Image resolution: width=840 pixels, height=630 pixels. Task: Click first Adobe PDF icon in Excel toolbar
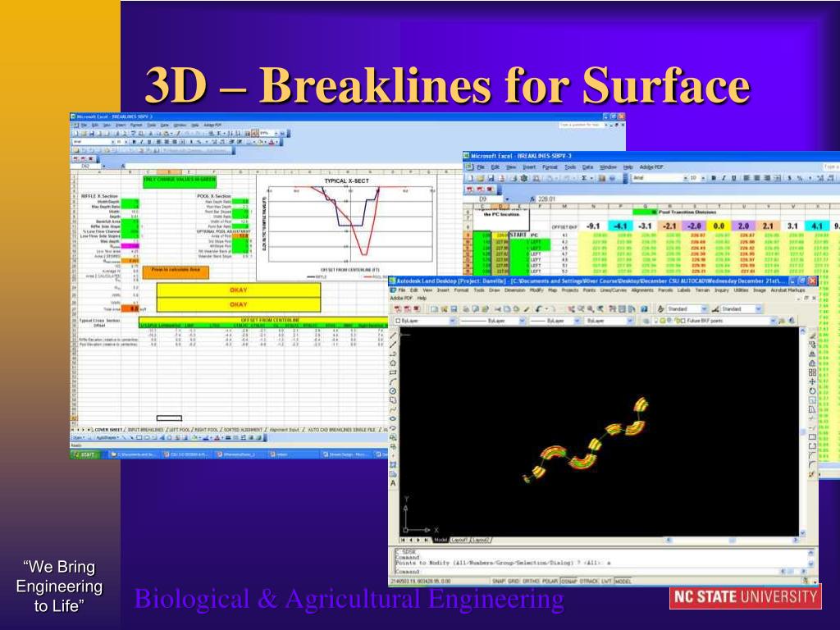[469, 189]
